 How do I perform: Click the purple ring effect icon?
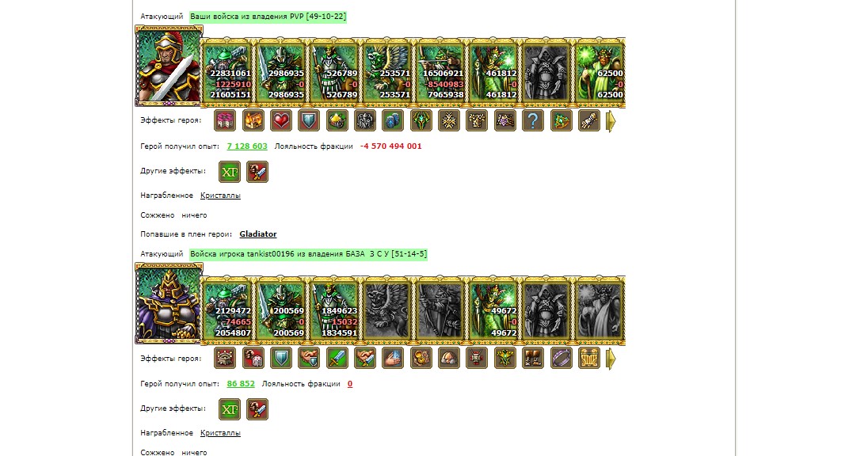click(x=561, y=358)
